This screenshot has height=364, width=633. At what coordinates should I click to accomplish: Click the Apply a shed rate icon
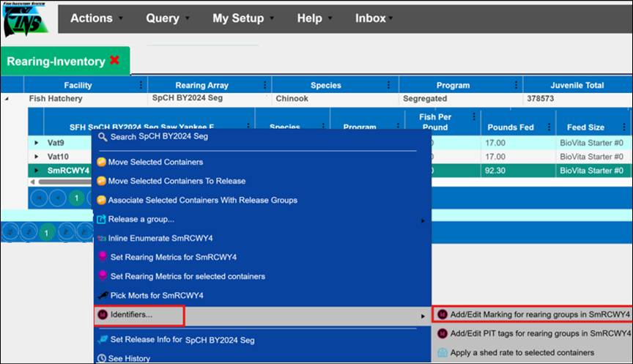click(x=443, y=352)
